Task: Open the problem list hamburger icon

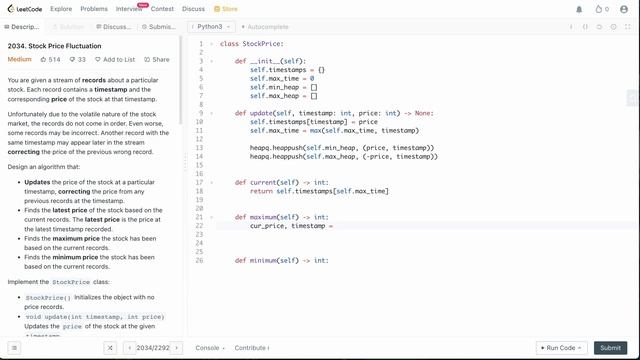Action: click(x=14, y=348)
